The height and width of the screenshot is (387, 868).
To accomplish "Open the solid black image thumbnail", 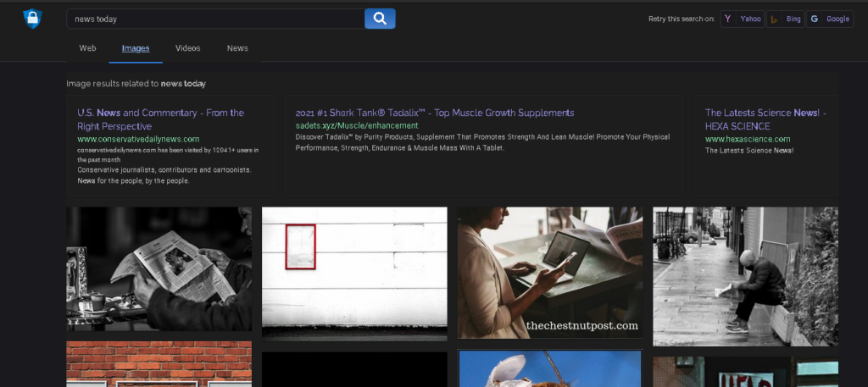I will pos(354,369).
